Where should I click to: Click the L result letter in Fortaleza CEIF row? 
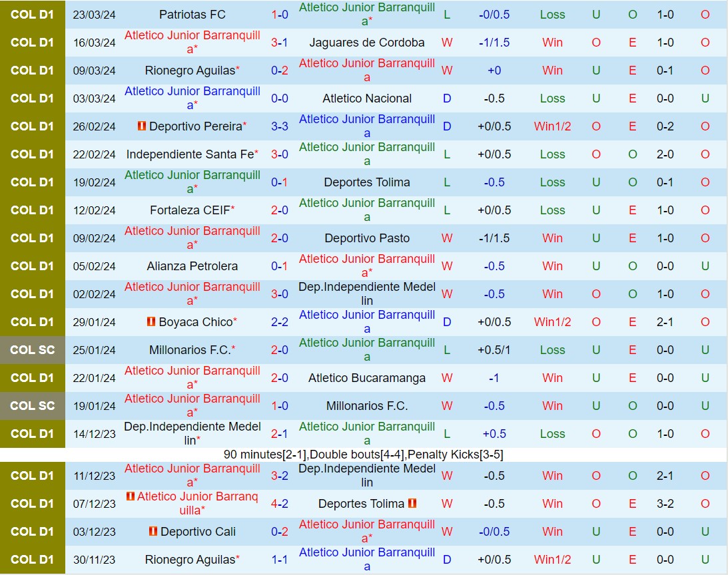point(447,210)
